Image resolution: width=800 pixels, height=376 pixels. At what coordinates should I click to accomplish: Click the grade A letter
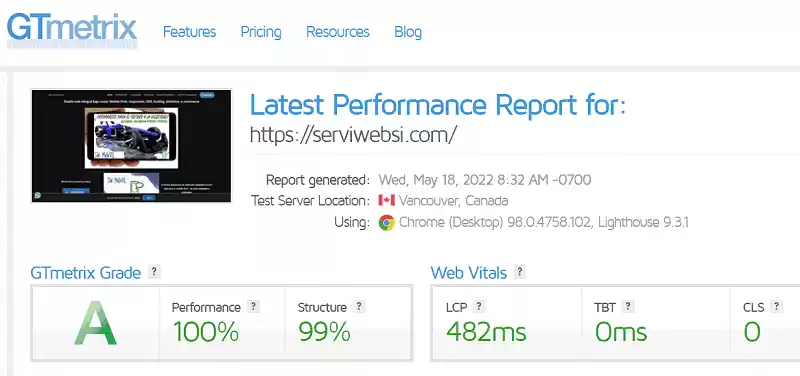[x=95, y=323]
